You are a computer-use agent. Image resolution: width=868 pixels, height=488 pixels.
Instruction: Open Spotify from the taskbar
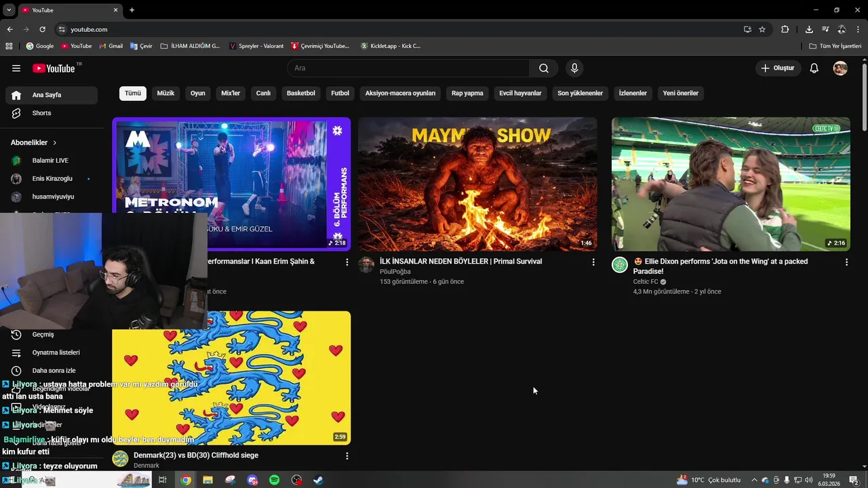tap(274, 480)
